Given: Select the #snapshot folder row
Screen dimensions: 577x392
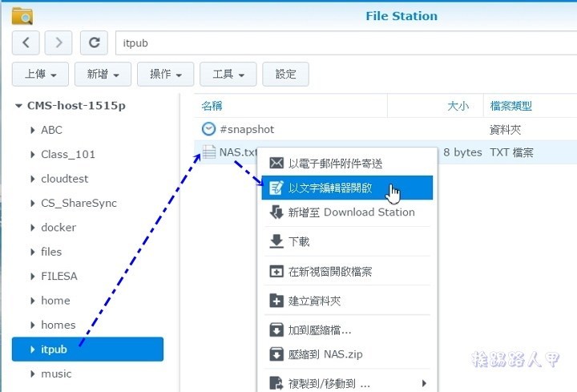Looking at the screenshot, I should [x=385, y=129].
